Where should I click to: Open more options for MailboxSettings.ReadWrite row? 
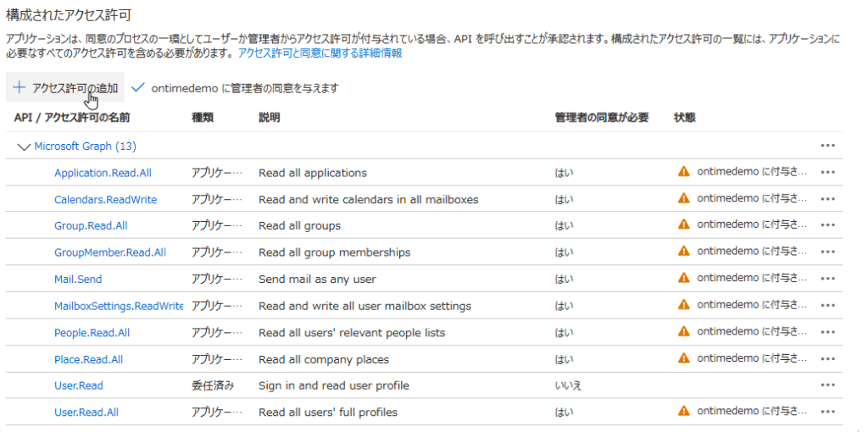coord(827,306)
